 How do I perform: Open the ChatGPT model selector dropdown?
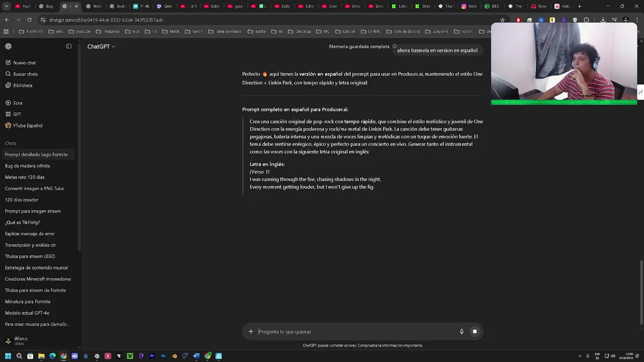[x=101, y=46]
